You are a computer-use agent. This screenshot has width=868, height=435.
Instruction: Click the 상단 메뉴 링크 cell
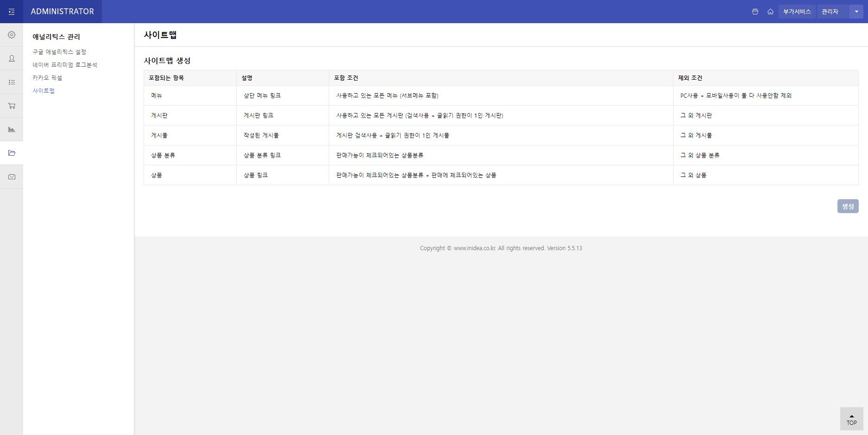(283, 95)
